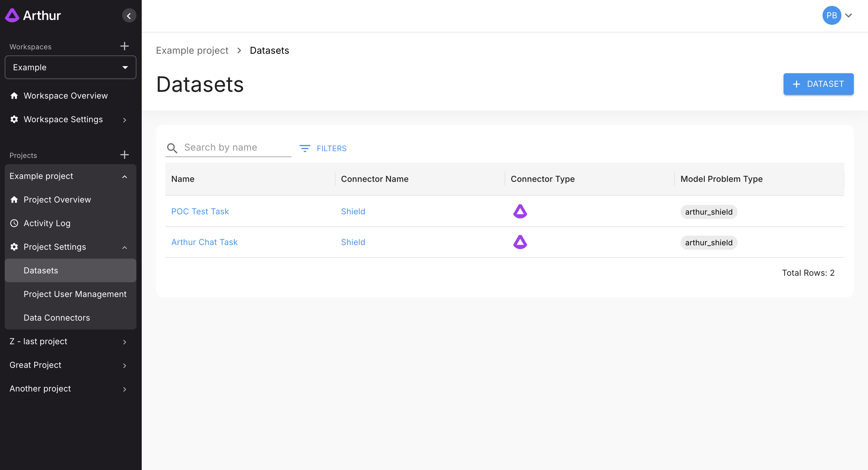Add a new workspace with the plus icon
The height and width of the screenshot is (470, 868).
coord(124,46)
